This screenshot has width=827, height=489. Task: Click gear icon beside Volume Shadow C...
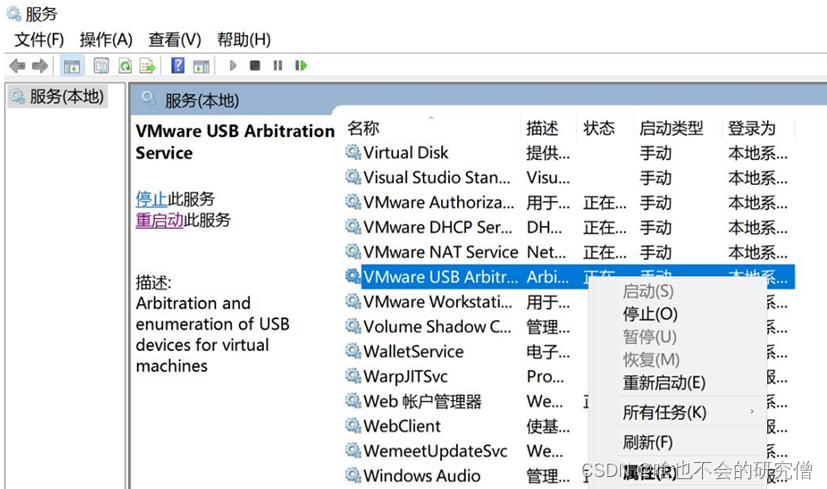(x=353, y=326)
